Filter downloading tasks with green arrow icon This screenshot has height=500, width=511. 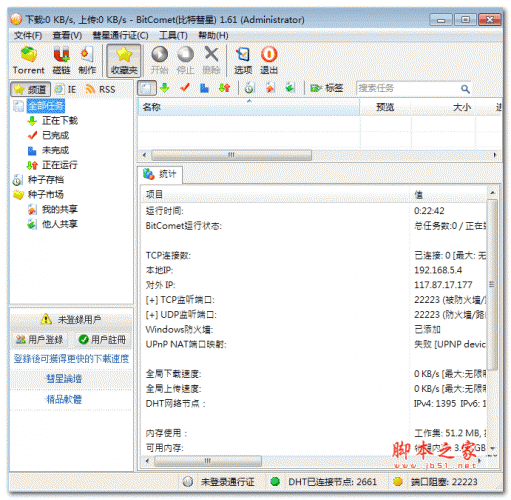[165, 88]
